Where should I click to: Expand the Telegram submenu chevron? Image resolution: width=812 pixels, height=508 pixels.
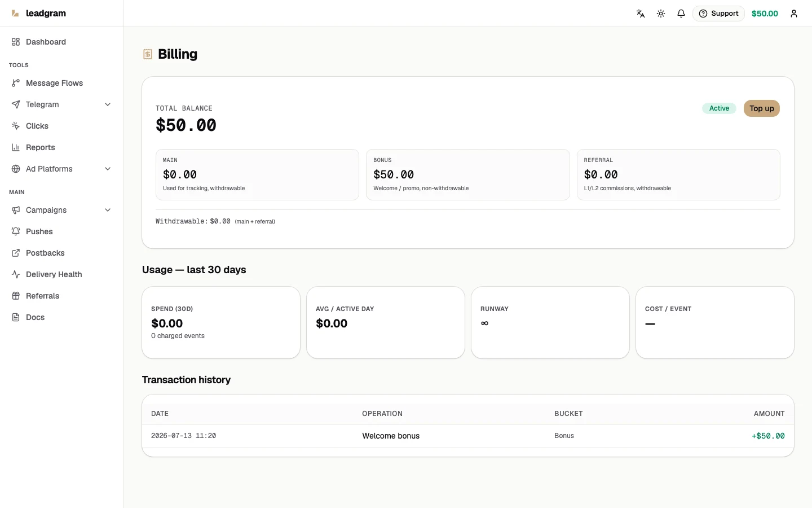tap(108, 104)
